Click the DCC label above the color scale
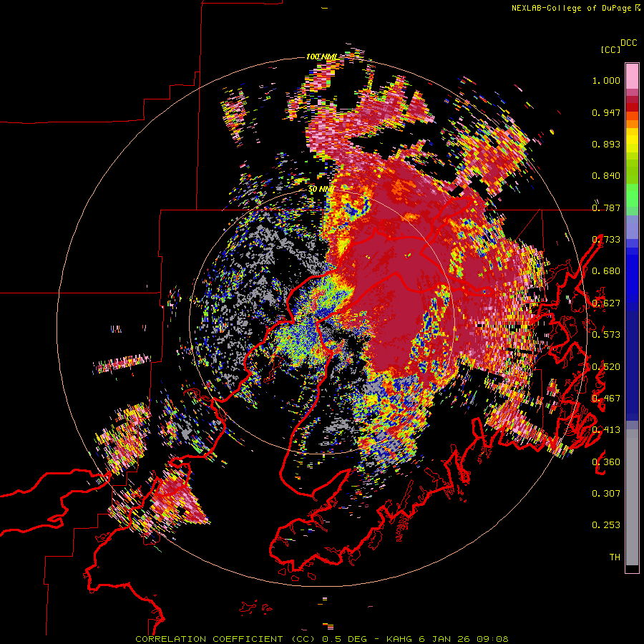 [x=629, y=43]
